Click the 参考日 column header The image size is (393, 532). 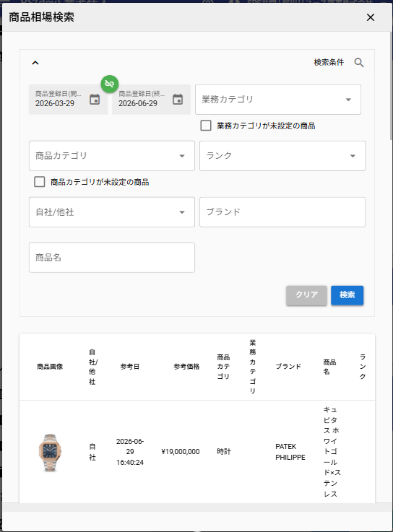(x=130, y=367)
